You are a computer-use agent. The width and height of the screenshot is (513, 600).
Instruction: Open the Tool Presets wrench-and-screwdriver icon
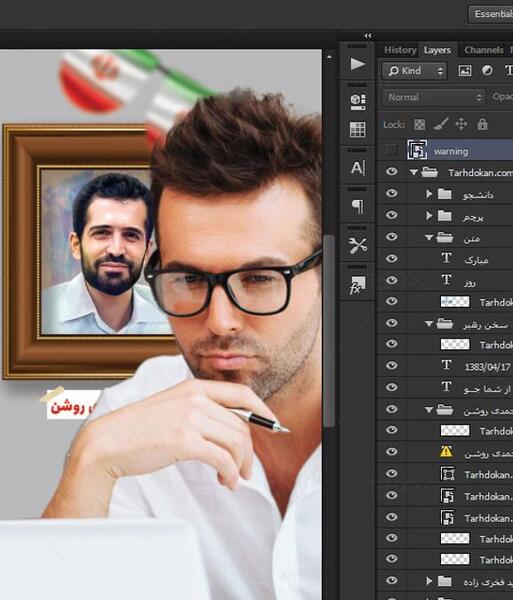click(358, 245)
